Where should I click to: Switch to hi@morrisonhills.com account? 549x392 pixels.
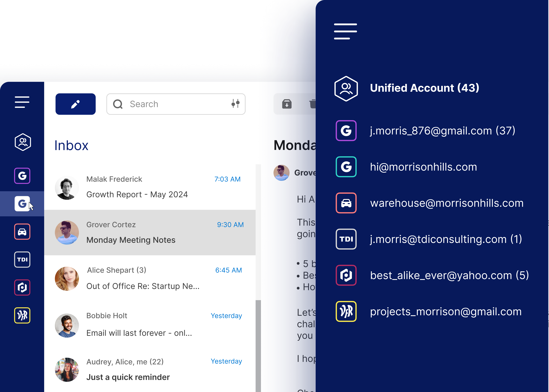pyautogui.click(x=423, y=167)
